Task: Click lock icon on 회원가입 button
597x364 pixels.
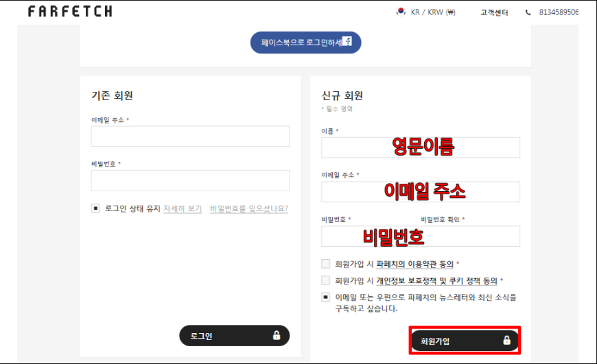Action: 506,340
